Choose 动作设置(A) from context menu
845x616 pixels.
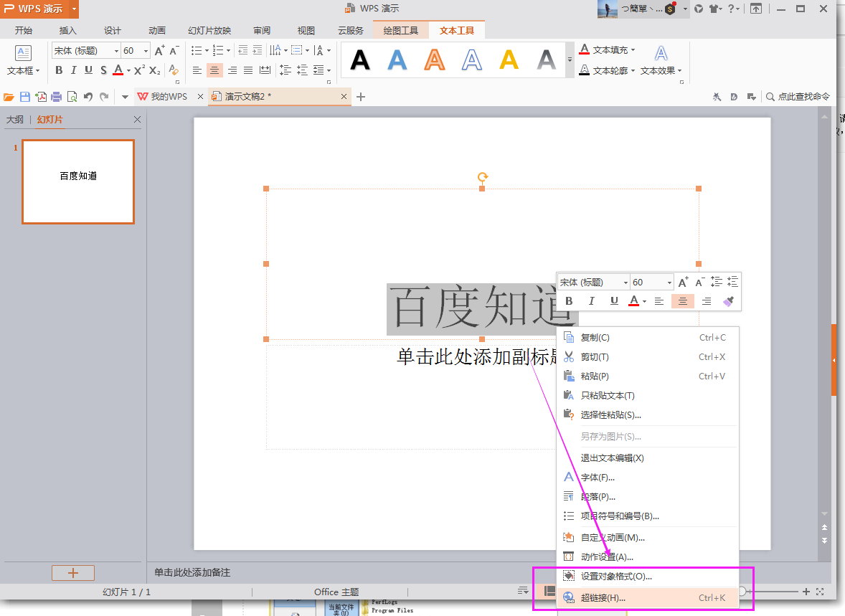[647, 556]
